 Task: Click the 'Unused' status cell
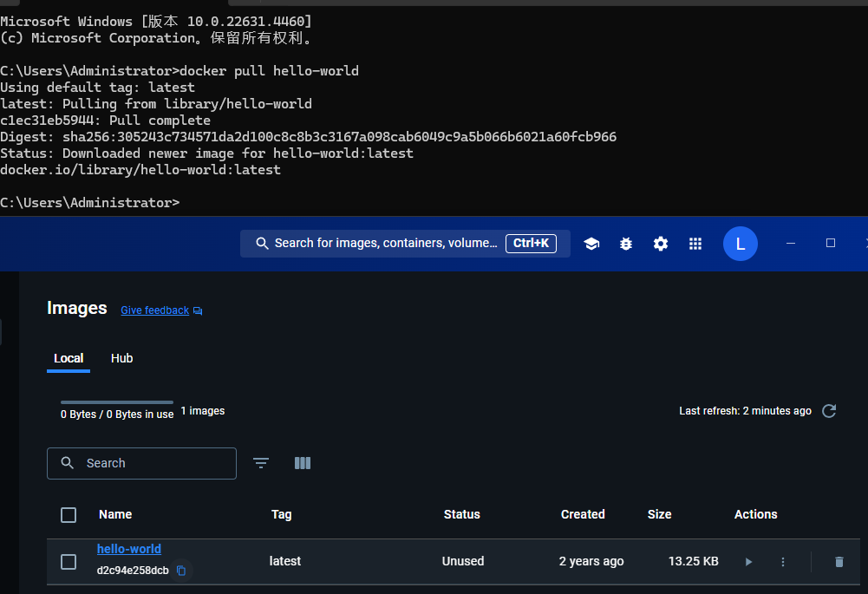(x=463, y=561)
